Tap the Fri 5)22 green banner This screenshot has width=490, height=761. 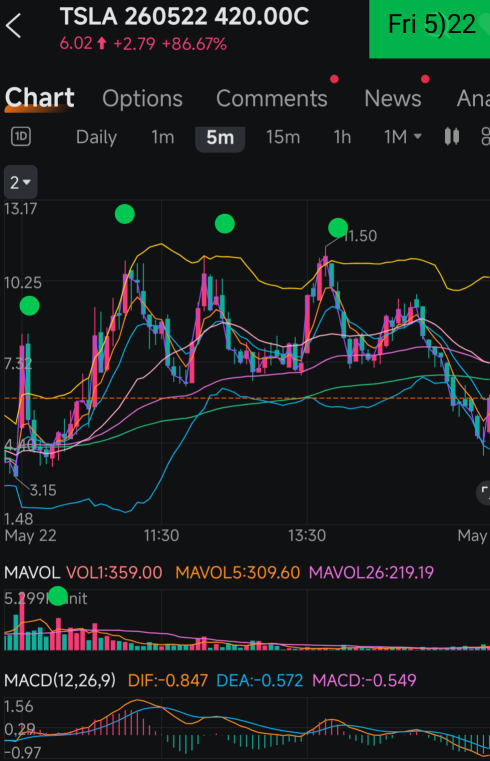coord(430,28)
